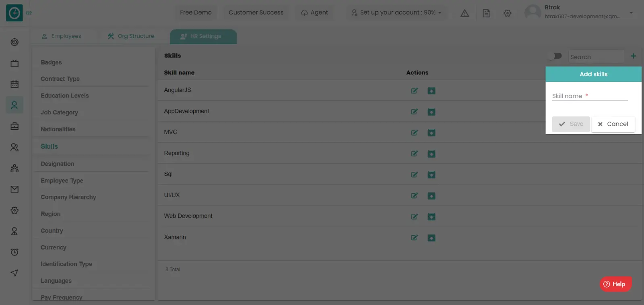
Task: Open Designation settings
Action: pyautogui.click(x=57, y=164)
